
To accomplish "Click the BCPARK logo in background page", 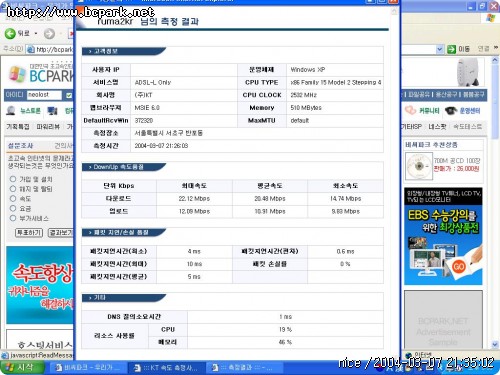I will tap(41, 73).
